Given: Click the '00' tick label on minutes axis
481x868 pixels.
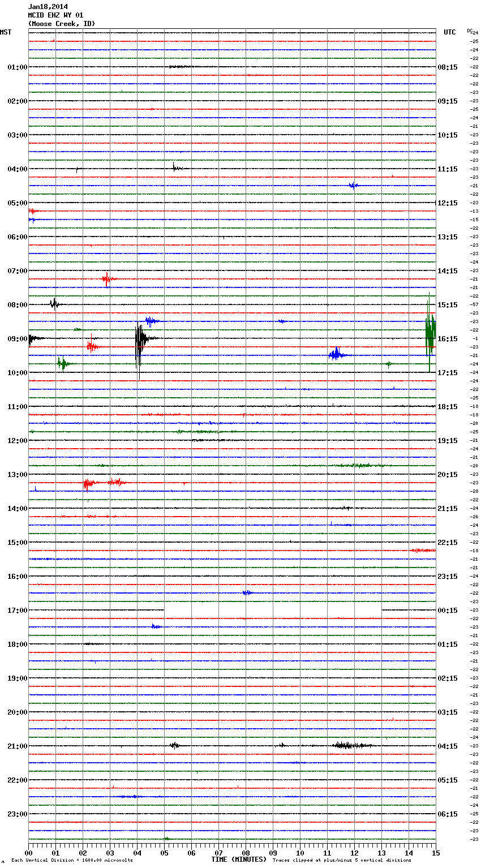Looking at the screenshot, I should coord(28,853).
